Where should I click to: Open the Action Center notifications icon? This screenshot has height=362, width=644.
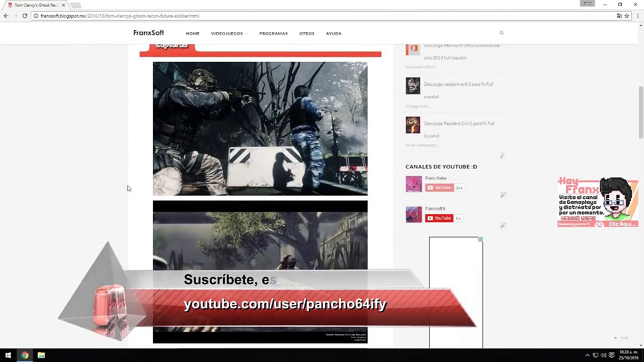[x=612, y=355]
